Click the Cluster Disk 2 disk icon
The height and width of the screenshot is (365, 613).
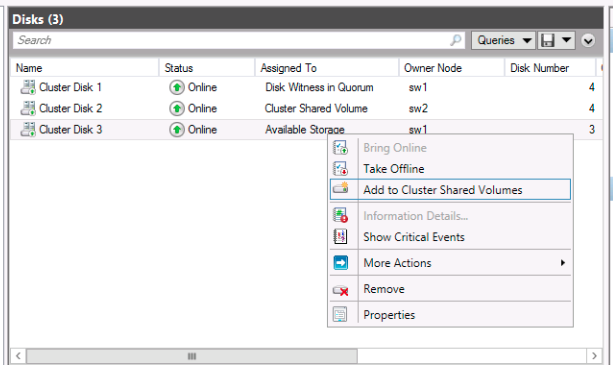pyautogui.click(x=28, y=108)
